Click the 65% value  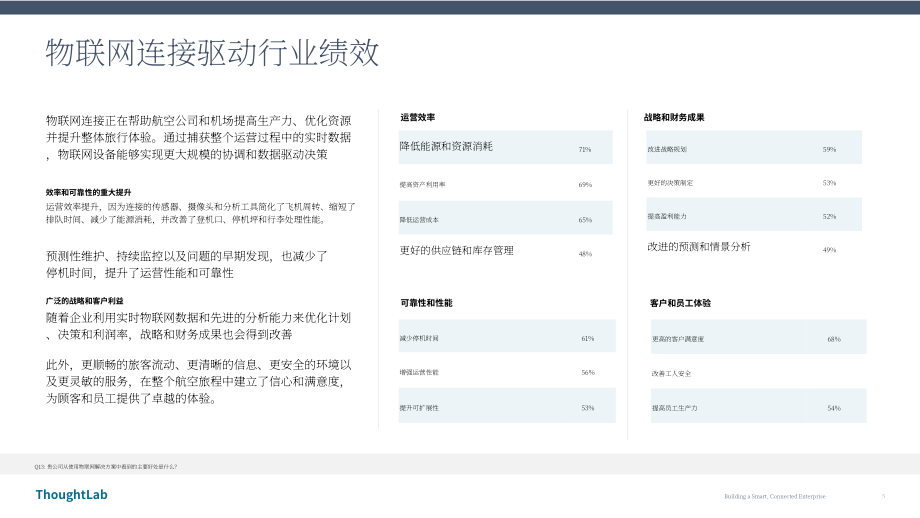pyautogui.click(x=585, y=220)
